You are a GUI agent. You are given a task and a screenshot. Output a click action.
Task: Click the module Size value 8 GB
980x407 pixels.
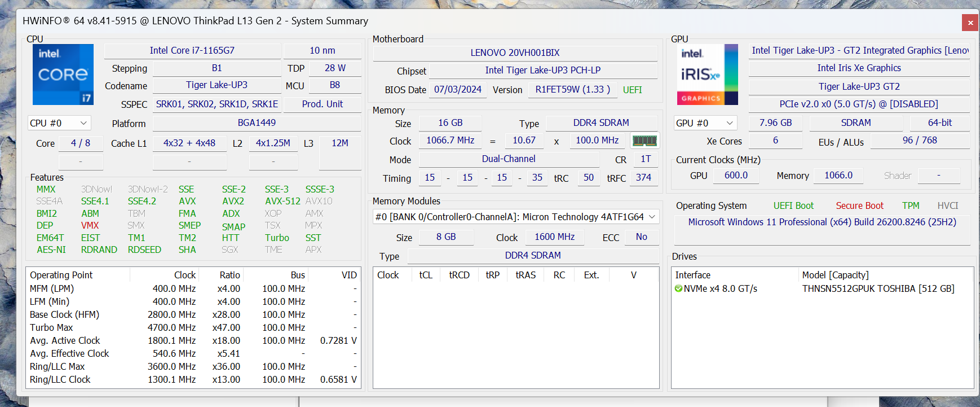point(446,237)
